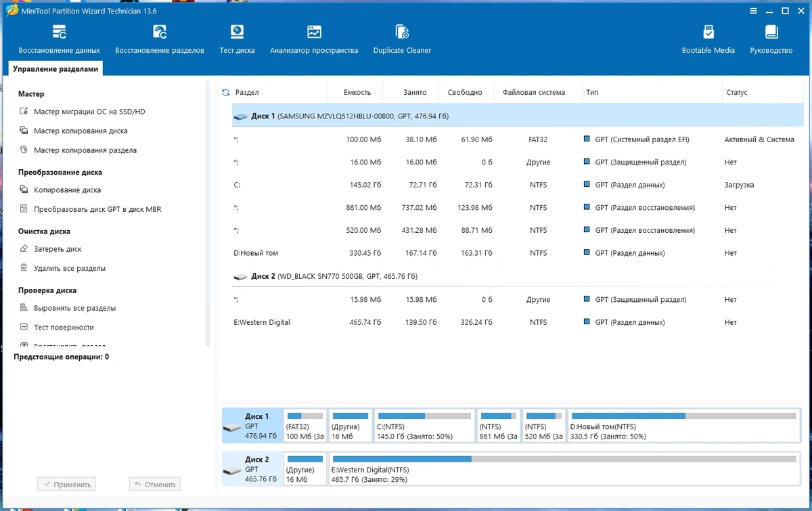Choose Преобразовать диск GPT в диск MBR

[97, 209]
